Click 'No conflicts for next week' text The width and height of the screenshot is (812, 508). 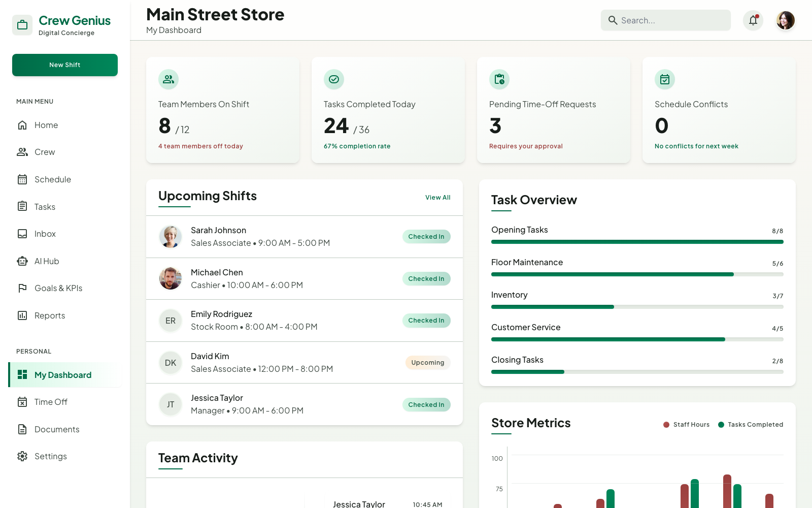coord(696,146)
